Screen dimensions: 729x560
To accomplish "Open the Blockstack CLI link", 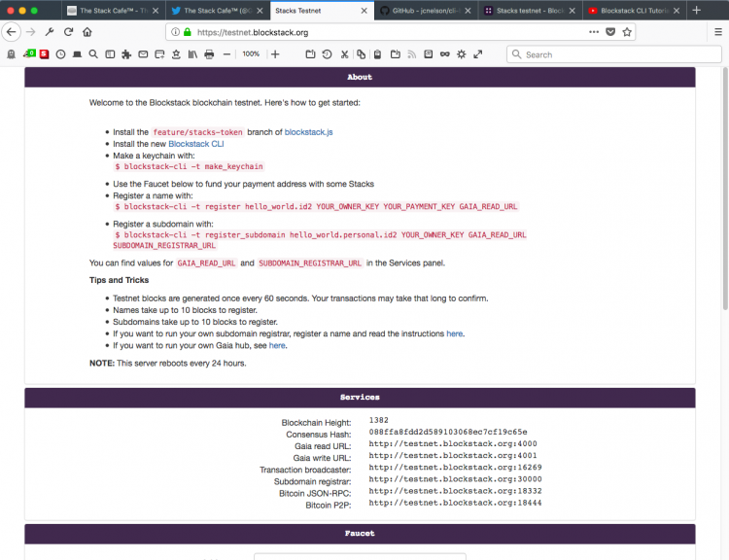I will click(196, 144).
